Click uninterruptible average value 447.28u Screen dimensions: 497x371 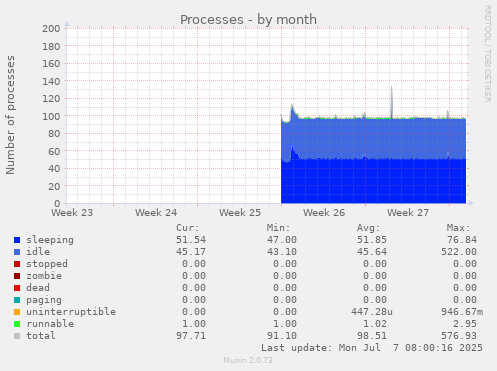[x=372, y=312]
